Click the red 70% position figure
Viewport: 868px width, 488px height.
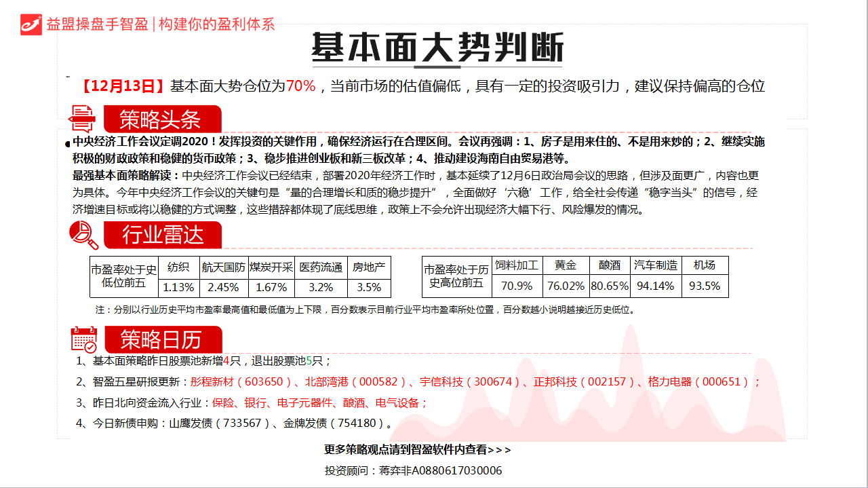pyautogui.click(x=300, y=86)
